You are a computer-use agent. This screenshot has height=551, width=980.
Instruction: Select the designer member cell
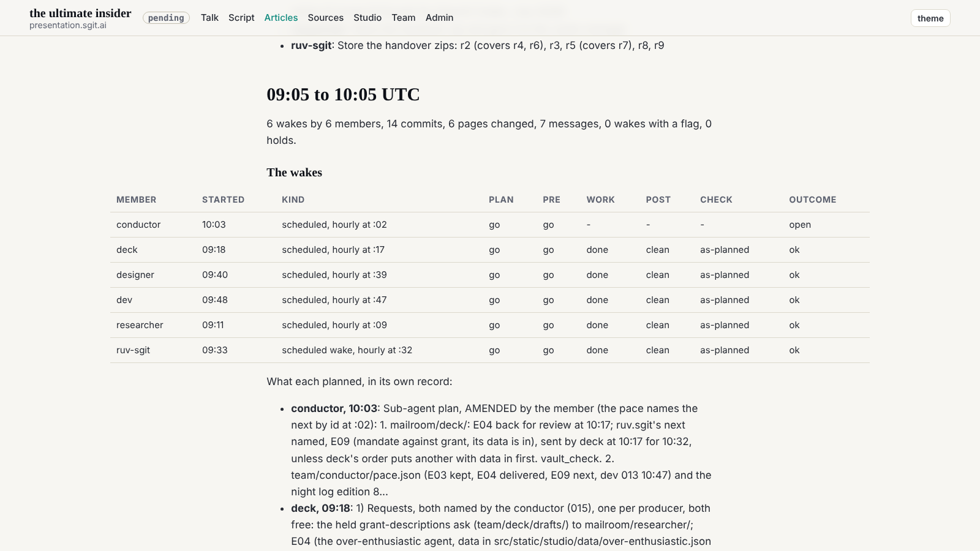[x=135, y=275]
